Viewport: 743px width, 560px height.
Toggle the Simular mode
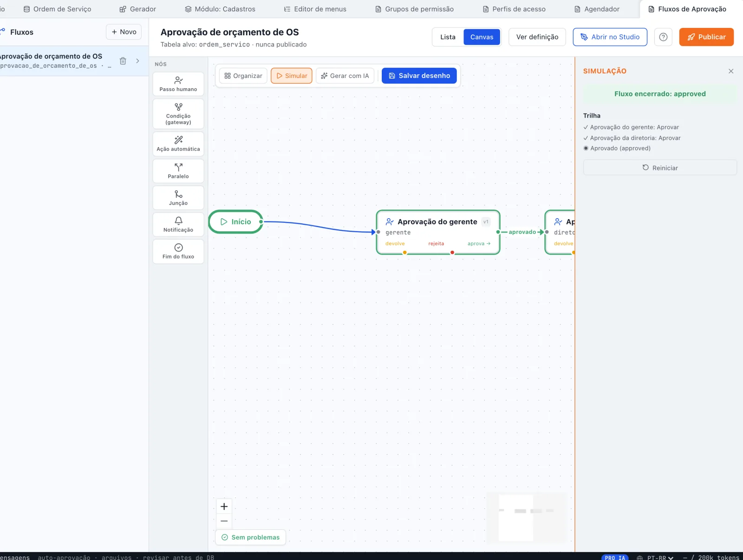point(292,76)
